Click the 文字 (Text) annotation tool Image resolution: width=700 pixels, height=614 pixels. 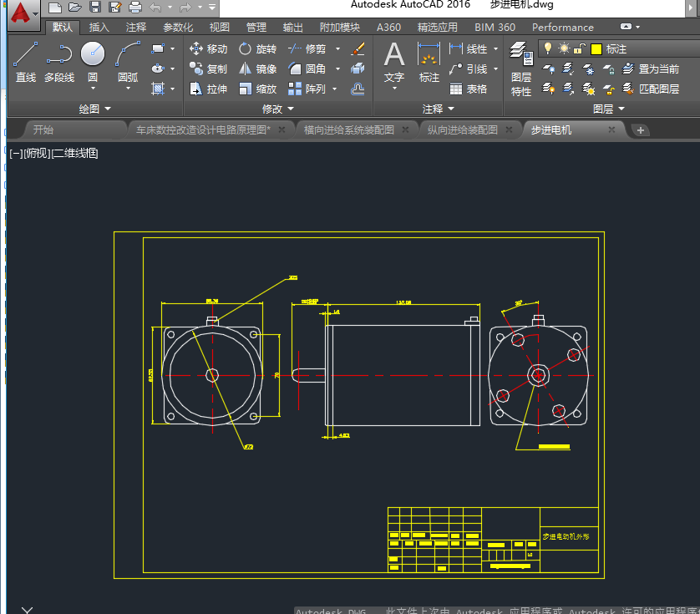tap(393, 63)
